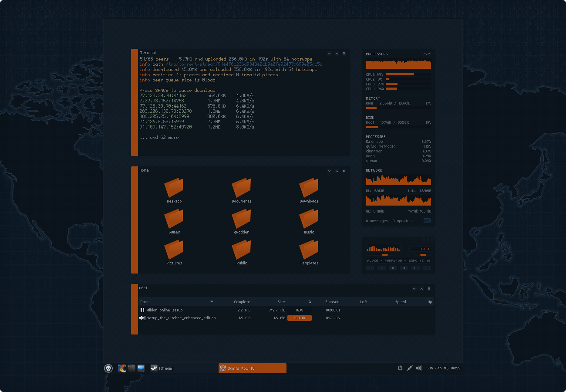Click the FLUKE - PUPPY track title display
The height and width of the screenshot is (392, 566).
click(x=399, y=260)
